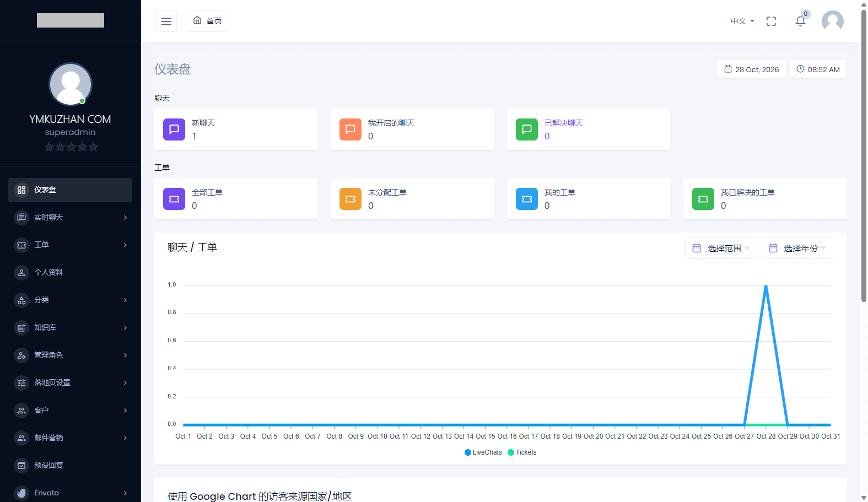Expand the 工单 sidebar menu
This screenshot has height=502, width=868.
71,245
